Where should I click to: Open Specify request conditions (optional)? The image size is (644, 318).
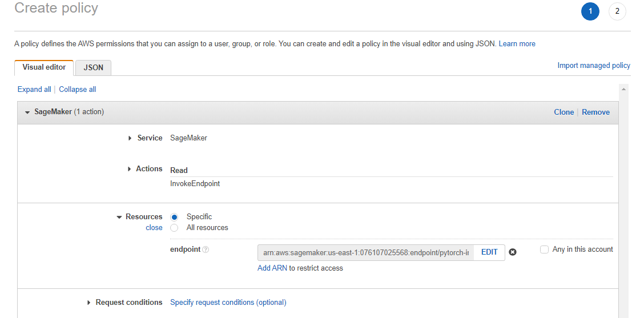(x=228, y=303)
